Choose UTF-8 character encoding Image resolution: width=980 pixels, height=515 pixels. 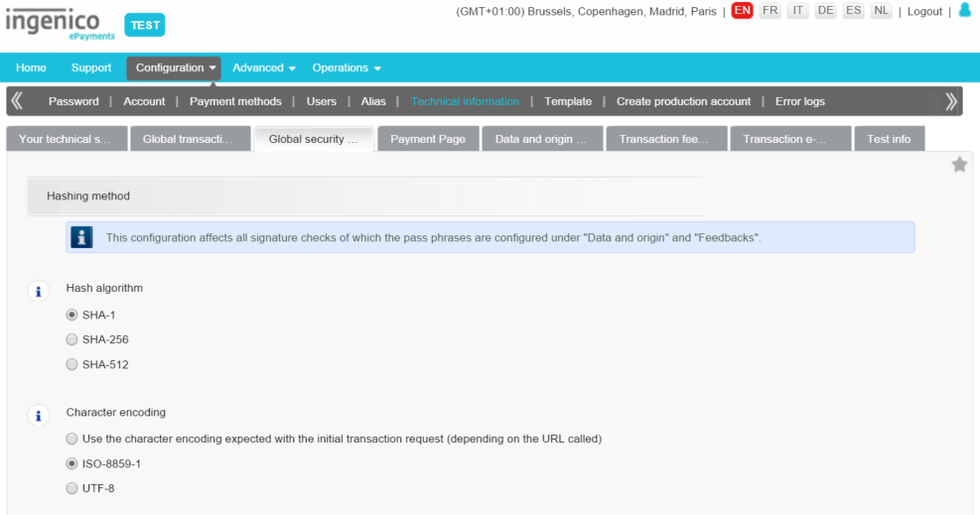pos(71,488)
